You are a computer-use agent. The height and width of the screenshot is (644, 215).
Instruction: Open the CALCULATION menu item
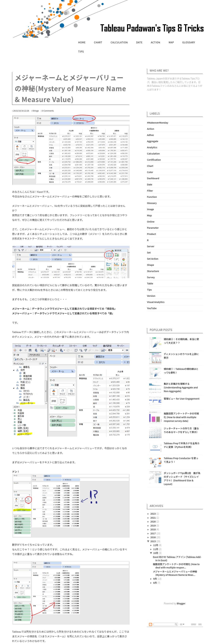point(119,42)
